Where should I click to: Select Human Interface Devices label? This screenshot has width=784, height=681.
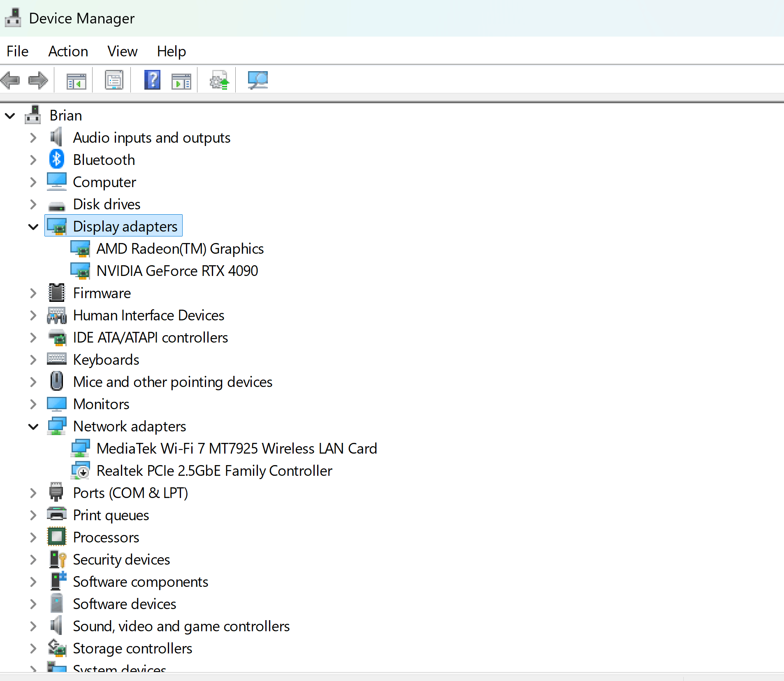pyautogui.click(x=148, y=315)
